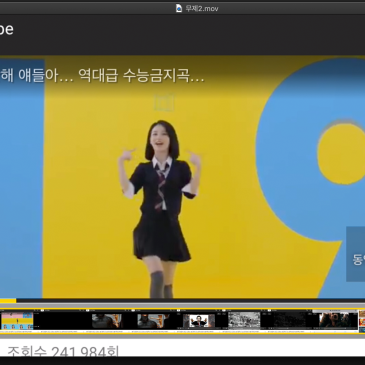Select the dark, nearly black thumbnail

(289, 321)
